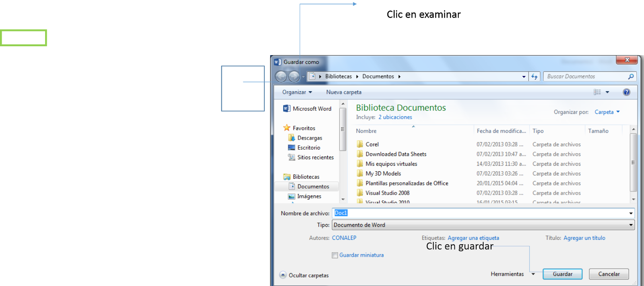Click Documentos in the address path
The width and height of the screenshot is (644, 286).
point(378,76)
